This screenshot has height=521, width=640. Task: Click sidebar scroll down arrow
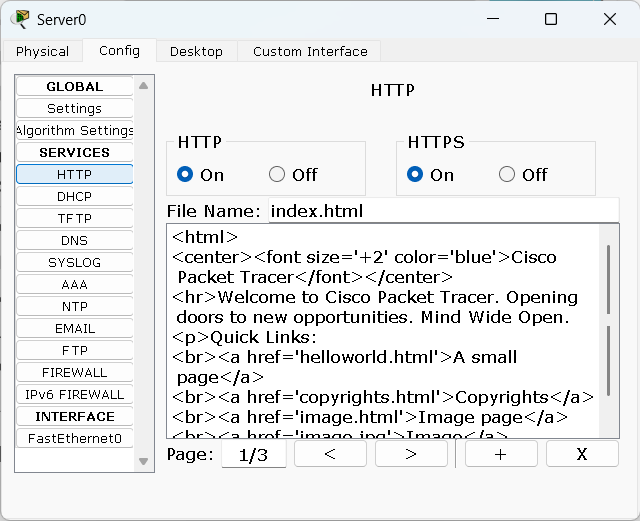pos(143,461)
